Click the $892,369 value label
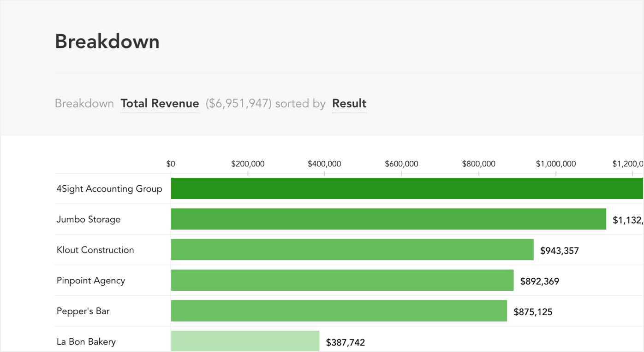Image resolution: width=644 pixels, height=352 pixels. (x=540, y=282)
